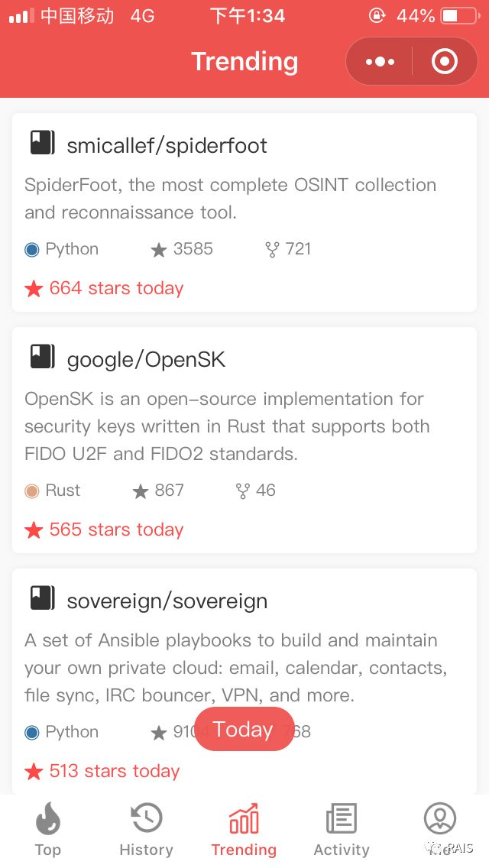Open the Top tab flame icon
The height and width of the screenshot is (868, 489).
pos(47,821)
